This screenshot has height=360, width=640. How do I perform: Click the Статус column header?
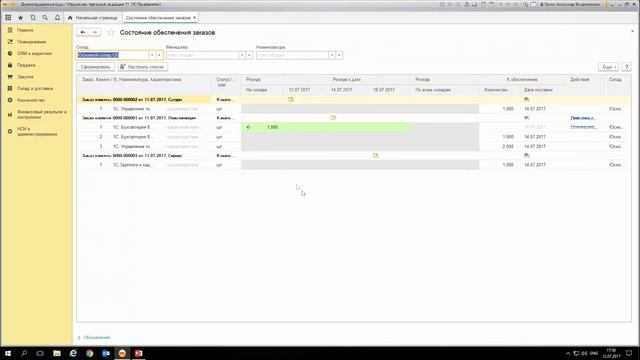click(x=225, y=82)
